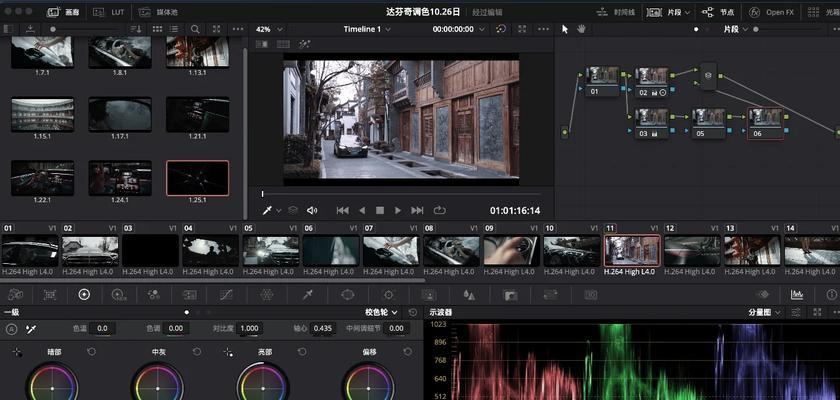The image size is (840, 400).
Task: Open the 媒体池 media pool panel
Action: [x=159, y=12]
